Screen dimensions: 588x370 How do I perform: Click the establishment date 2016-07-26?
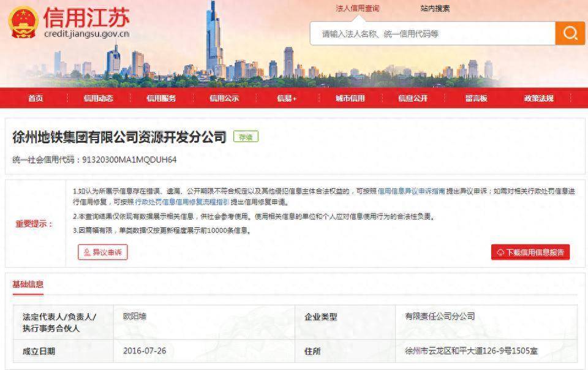click(x=145, y=351)
